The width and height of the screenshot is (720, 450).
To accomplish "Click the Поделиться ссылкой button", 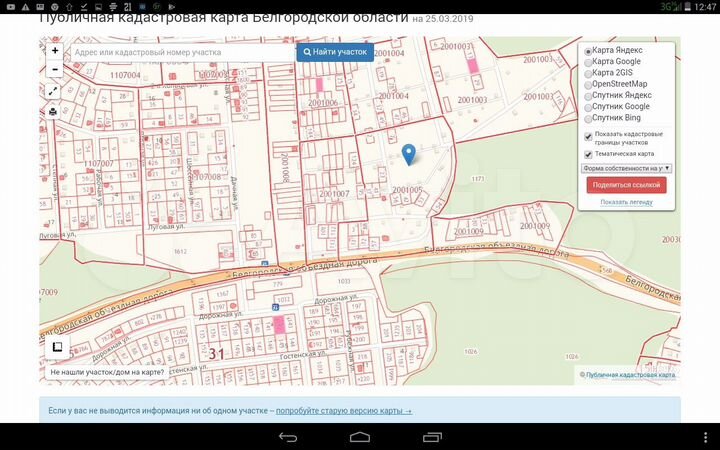I will coord(626,185).
